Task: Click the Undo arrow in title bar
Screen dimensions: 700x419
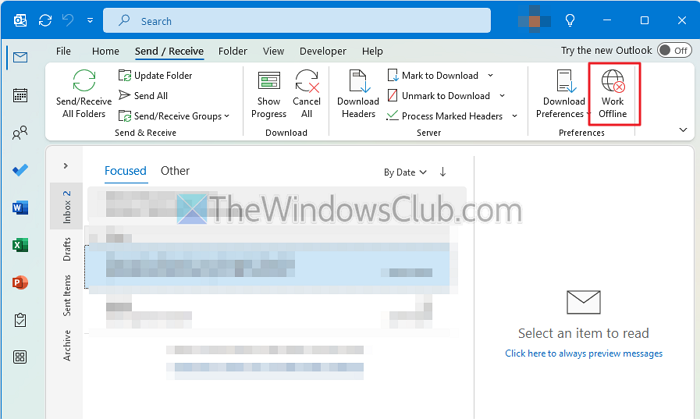Action: (x=68, y=21)
